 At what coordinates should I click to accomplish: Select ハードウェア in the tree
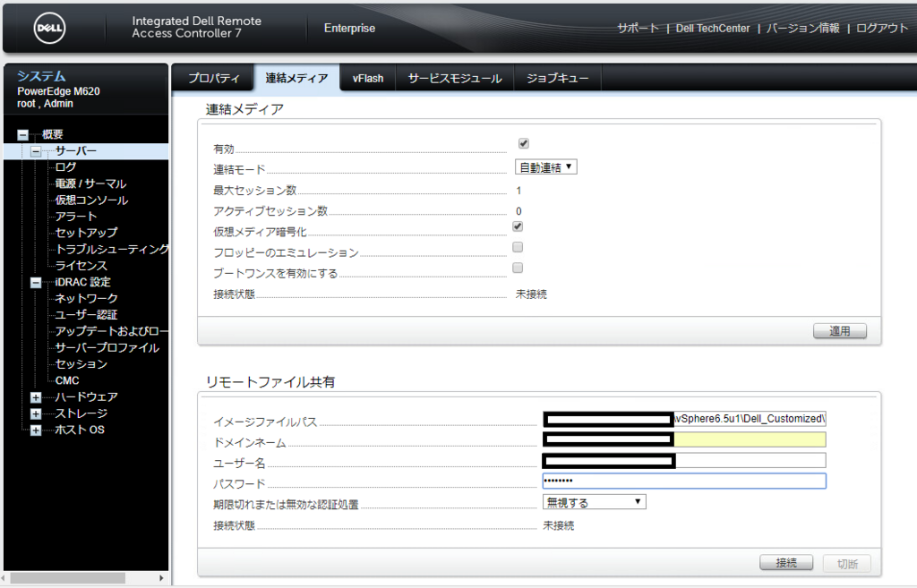tap(86, 396)
